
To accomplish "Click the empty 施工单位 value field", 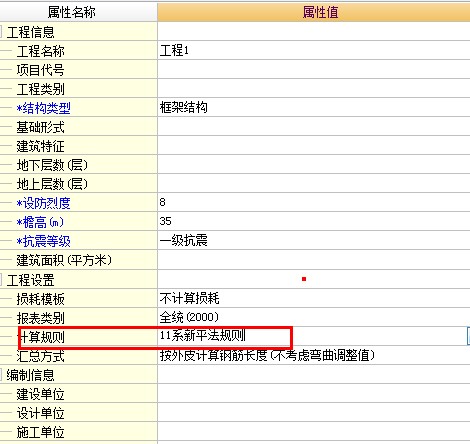I will 314,432.
